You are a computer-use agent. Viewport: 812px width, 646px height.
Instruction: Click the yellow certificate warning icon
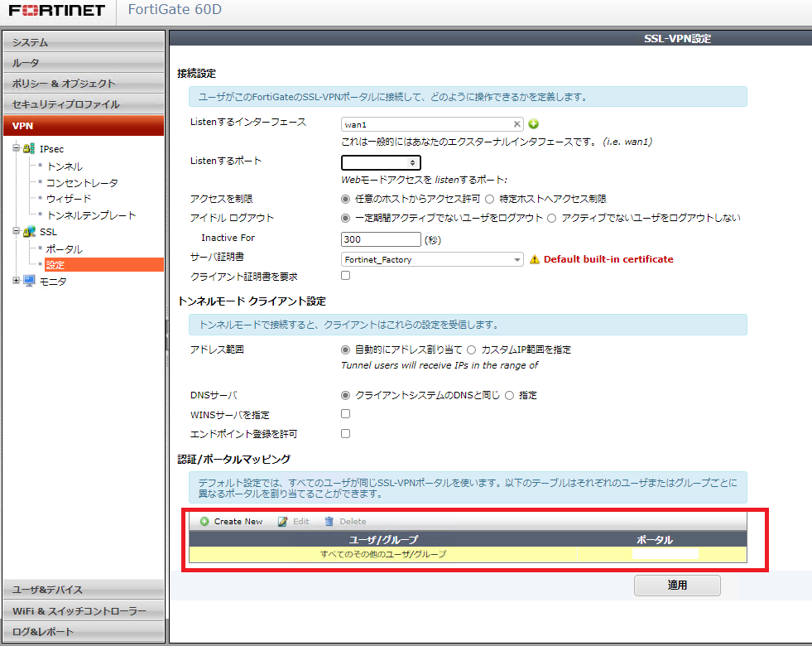coord(535,259)
